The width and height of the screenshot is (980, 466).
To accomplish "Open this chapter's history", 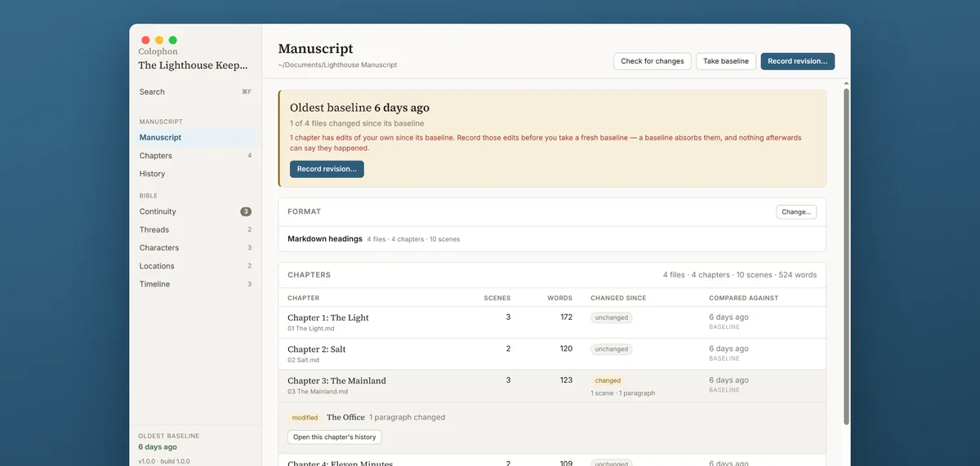I will (x=335, y=437).
